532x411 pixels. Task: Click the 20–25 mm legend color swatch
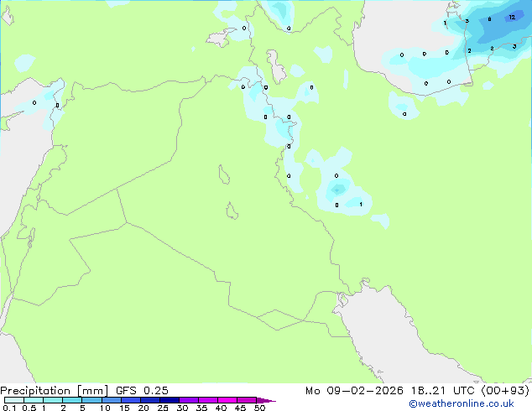(150, 400)
